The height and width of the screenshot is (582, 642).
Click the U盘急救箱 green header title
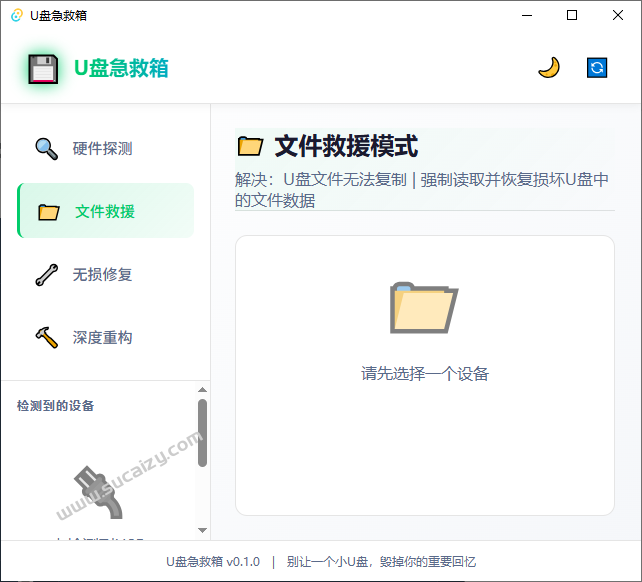pyautogui.click(x=121, y=68)
